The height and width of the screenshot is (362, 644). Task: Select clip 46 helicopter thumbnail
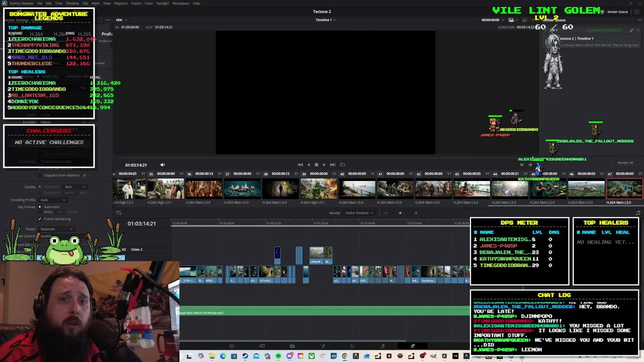[x=586, y=189]
